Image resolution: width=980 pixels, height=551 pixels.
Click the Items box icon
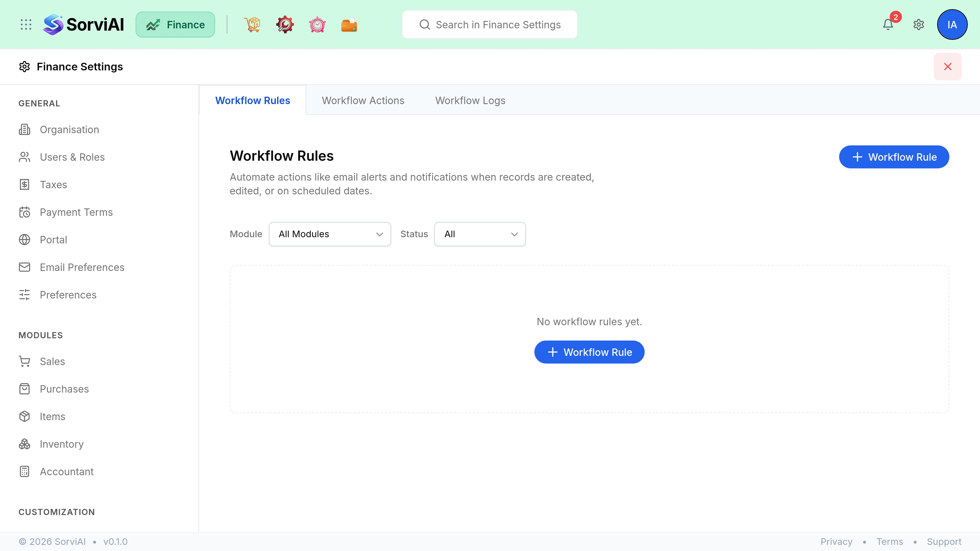pos(24,417)
